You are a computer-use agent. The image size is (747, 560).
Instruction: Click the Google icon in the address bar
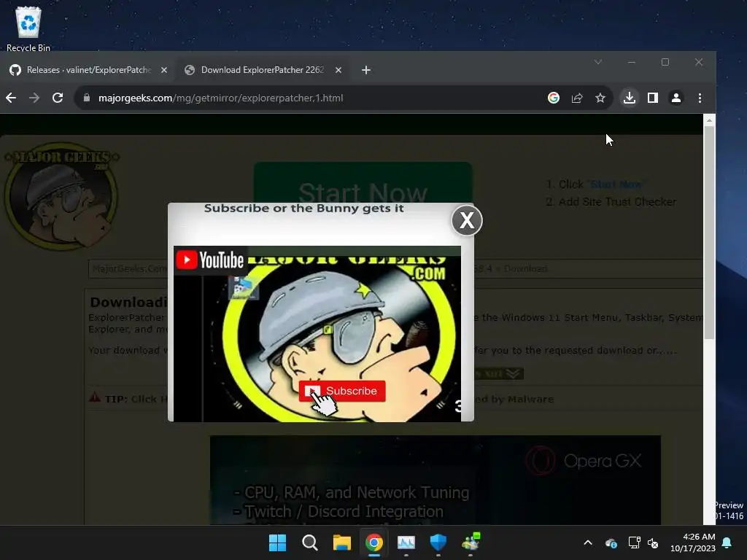tap(554, 98)
